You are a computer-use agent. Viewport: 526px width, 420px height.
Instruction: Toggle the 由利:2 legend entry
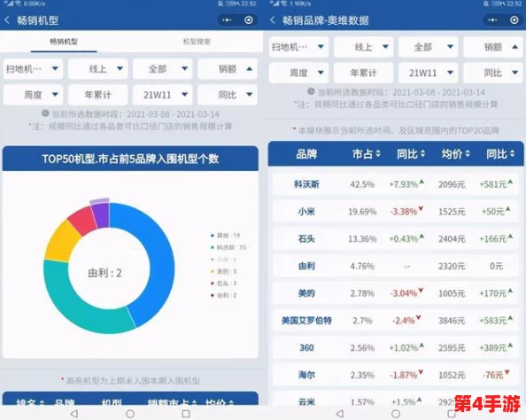click(x=223, y=295)
